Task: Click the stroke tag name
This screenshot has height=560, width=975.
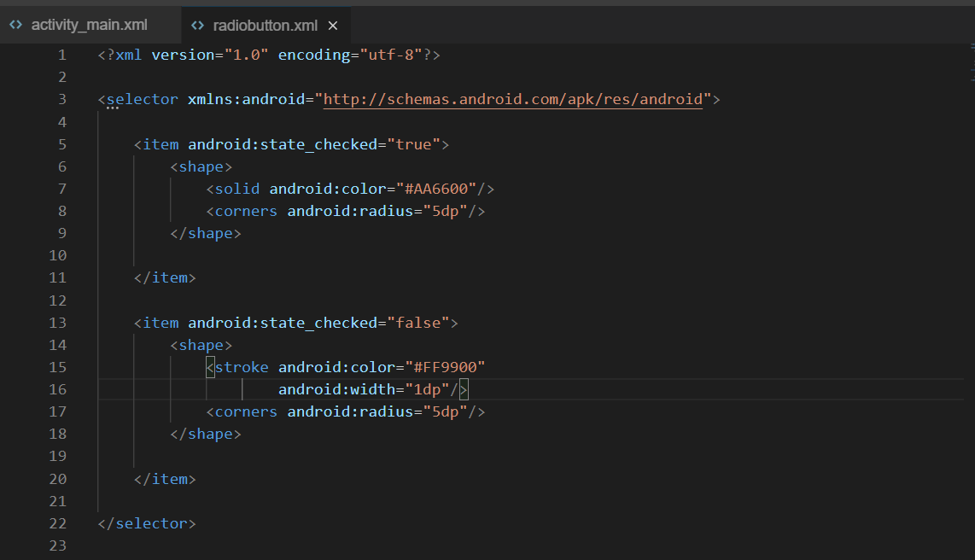Action: [x=242, y=367]
